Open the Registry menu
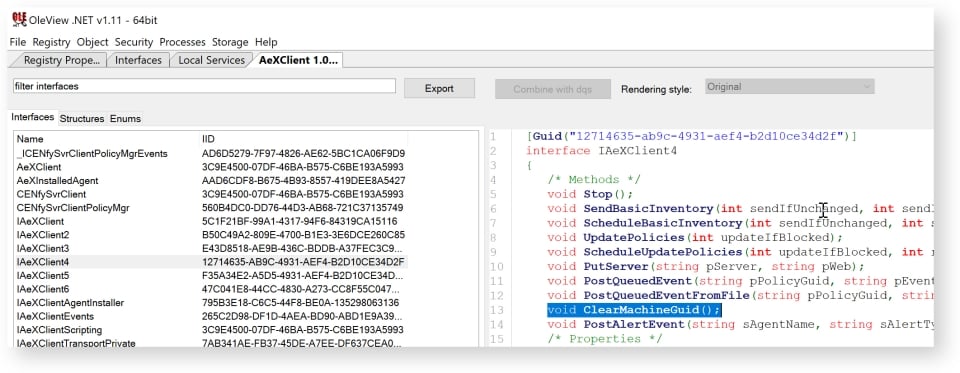 tap(51, 42)
